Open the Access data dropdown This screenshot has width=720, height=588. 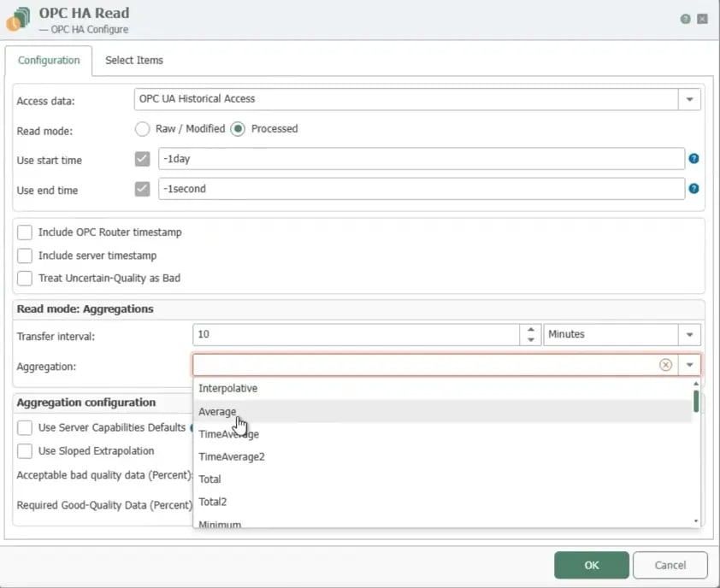click(x=689, y=99)
